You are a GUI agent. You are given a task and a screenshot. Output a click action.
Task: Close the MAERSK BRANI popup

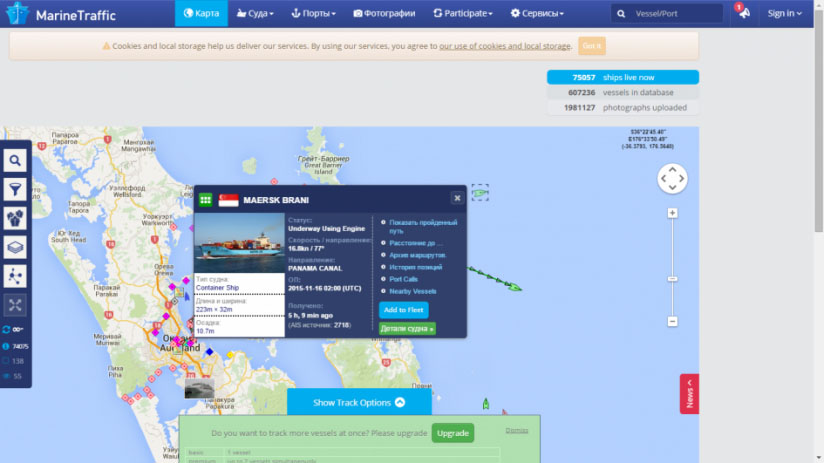click(457, 198)
